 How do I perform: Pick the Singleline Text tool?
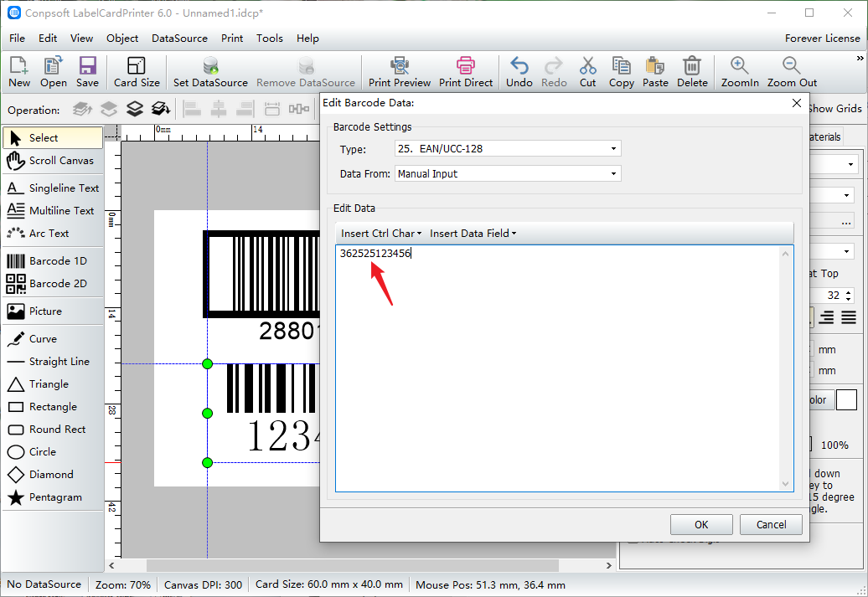pyautogui.click(x=53, y=188)
